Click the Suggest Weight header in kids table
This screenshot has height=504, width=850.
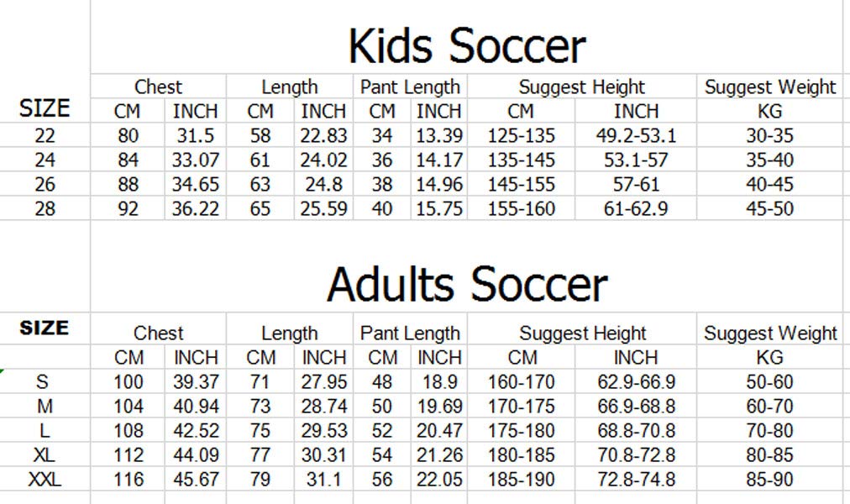[769, 87]
